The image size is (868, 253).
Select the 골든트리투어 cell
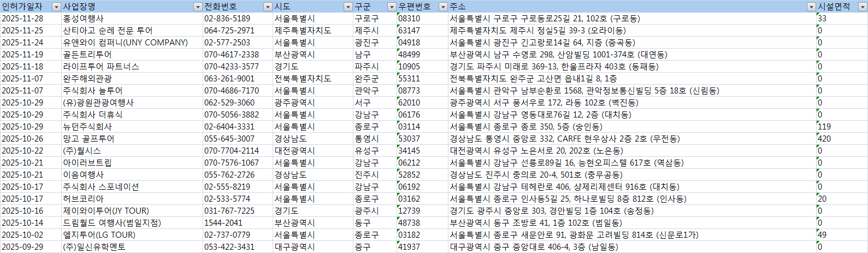(132, 55)
